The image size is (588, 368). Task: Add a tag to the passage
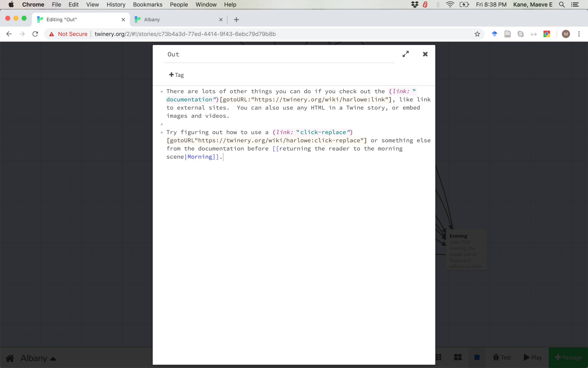176,75
